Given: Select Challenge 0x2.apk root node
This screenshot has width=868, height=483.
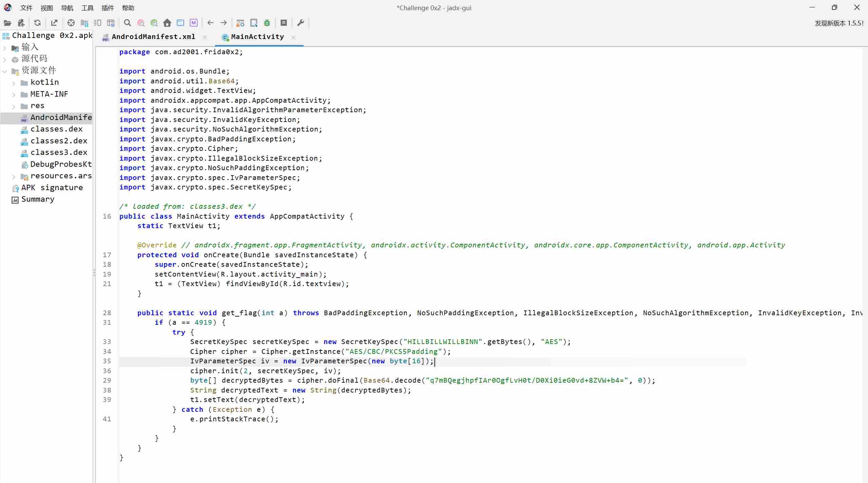Looking at the screenshot, I should (x=52, y=36).
